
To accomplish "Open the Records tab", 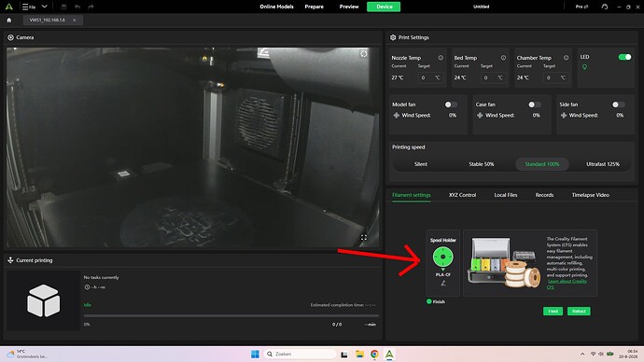I will point(544,195).
